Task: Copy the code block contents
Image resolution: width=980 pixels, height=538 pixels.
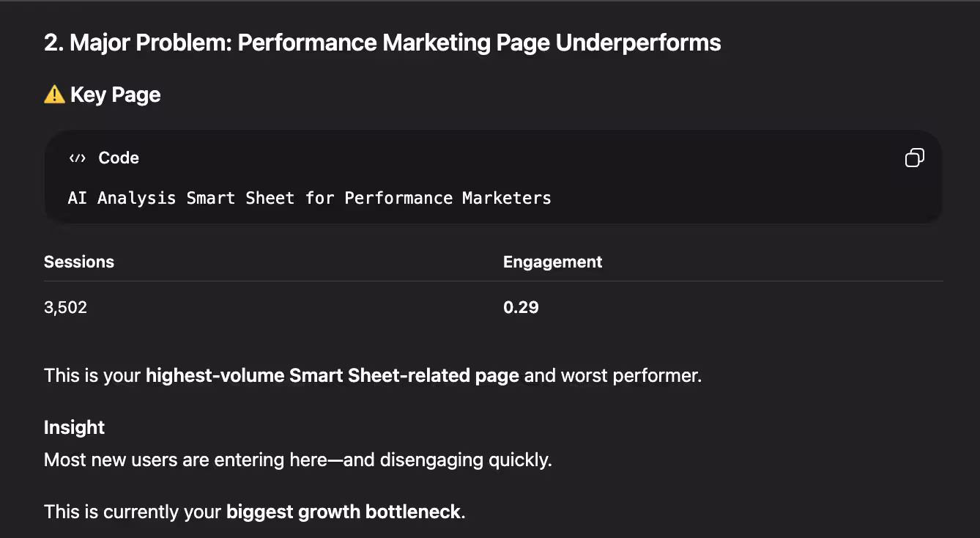Action: coord(914,158)
